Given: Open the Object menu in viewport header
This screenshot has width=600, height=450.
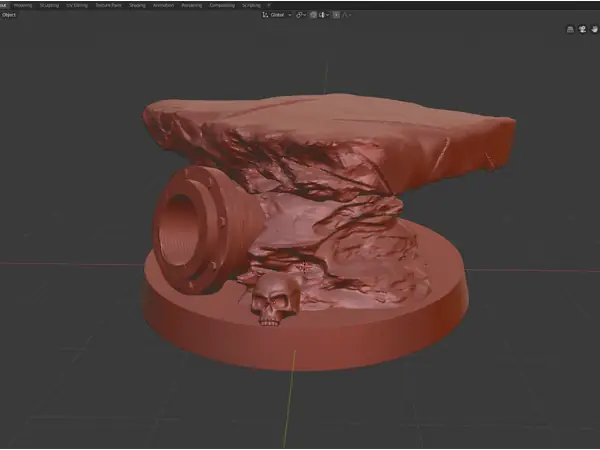Looking at the screenshot, I should pos(9,15).
